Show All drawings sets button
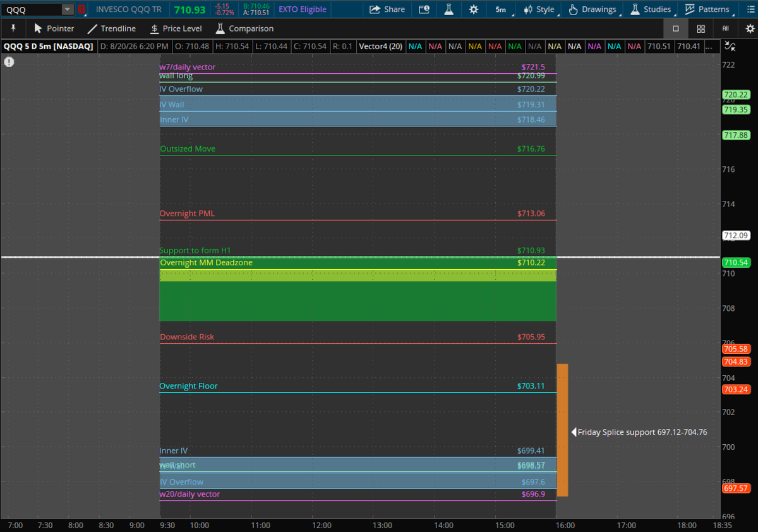This screenshot has width=758, height=532. pos(725,28)
